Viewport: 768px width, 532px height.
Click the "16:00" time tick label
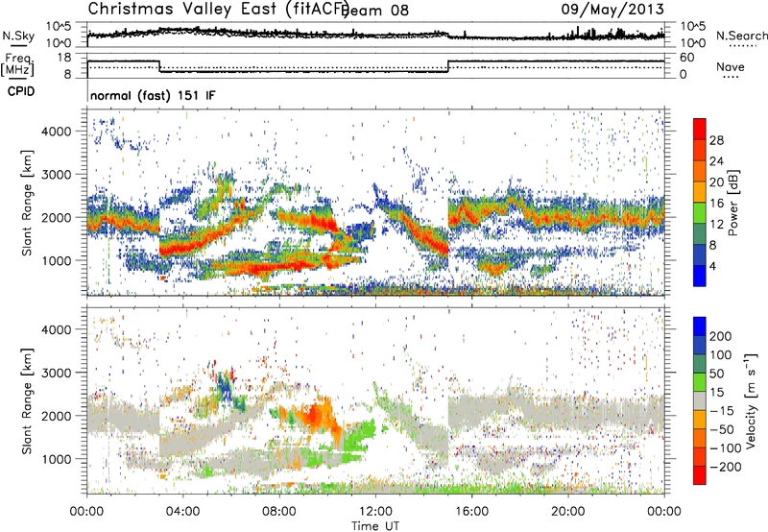[x=471, y=512]
